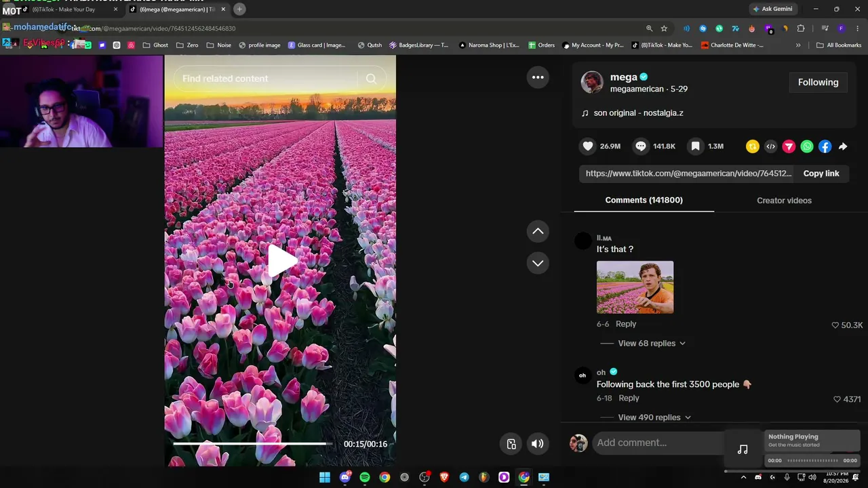
Task: Open the browser zoom magnifier icon
Action: [x=649, y=28]
